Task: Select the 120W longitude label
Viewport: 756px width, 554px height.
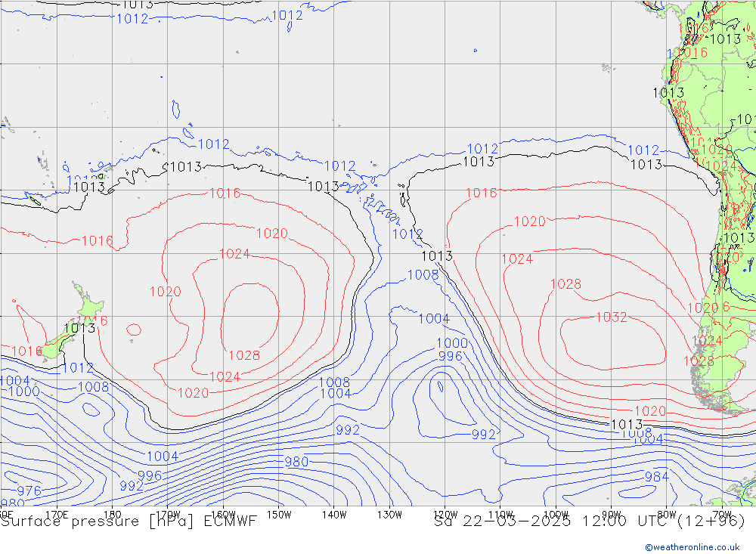Action: (x=445, y=515)
